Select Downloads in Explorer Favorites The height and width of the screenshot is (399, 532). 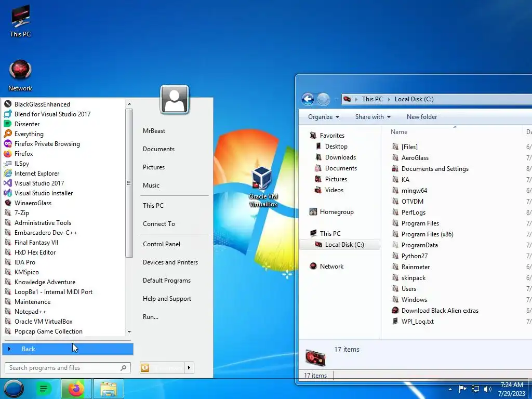(340, 157)
